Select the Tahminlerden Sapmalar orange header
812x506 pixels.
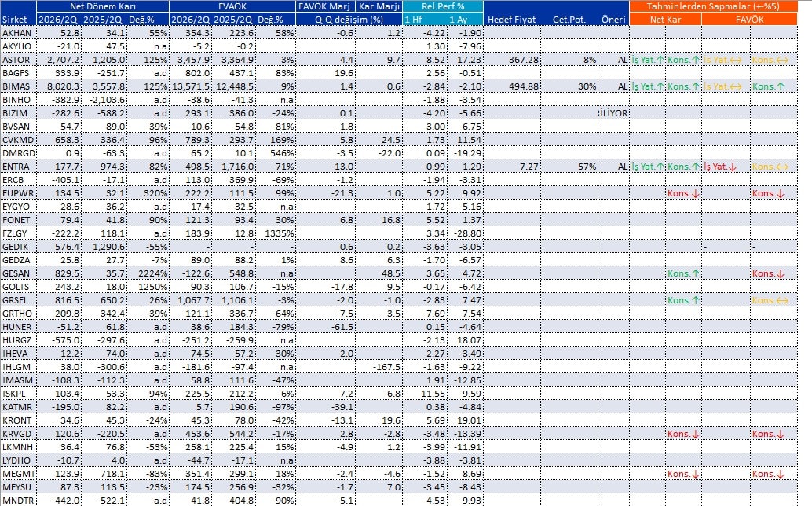pos(713,6)
